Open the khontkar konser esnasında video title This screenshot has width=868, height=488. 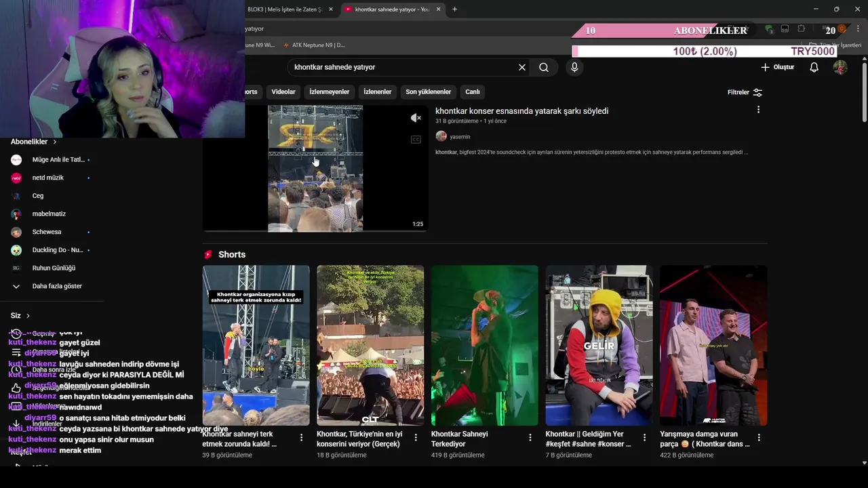click(521, 111)
